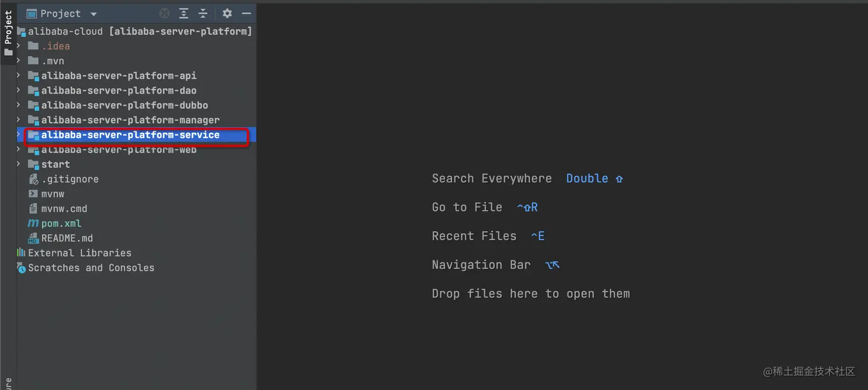Select alibaba-server-platform-manager module

click(137, 120)
